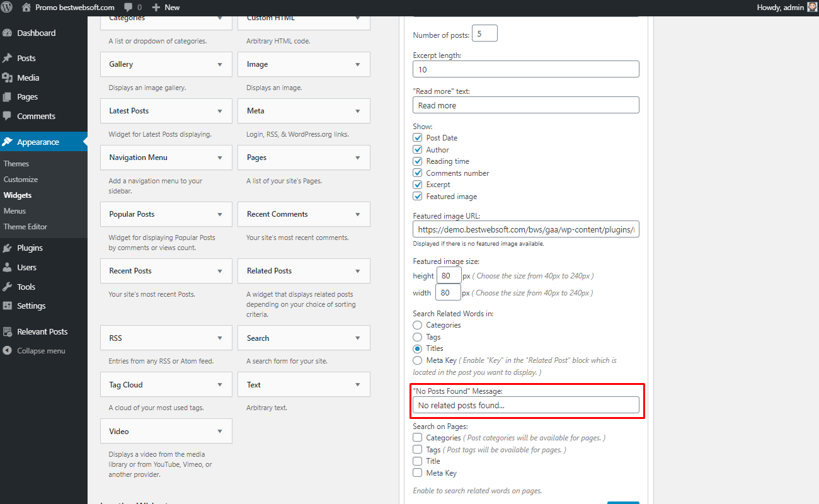819x504 pixels.
Task: Uncheck the Excerpt checkbox
Action: point(418,185)
